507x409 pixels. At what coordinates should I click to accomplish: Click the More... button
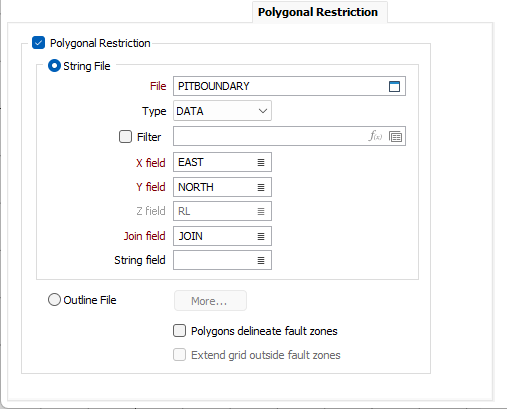tap(210, 301)
